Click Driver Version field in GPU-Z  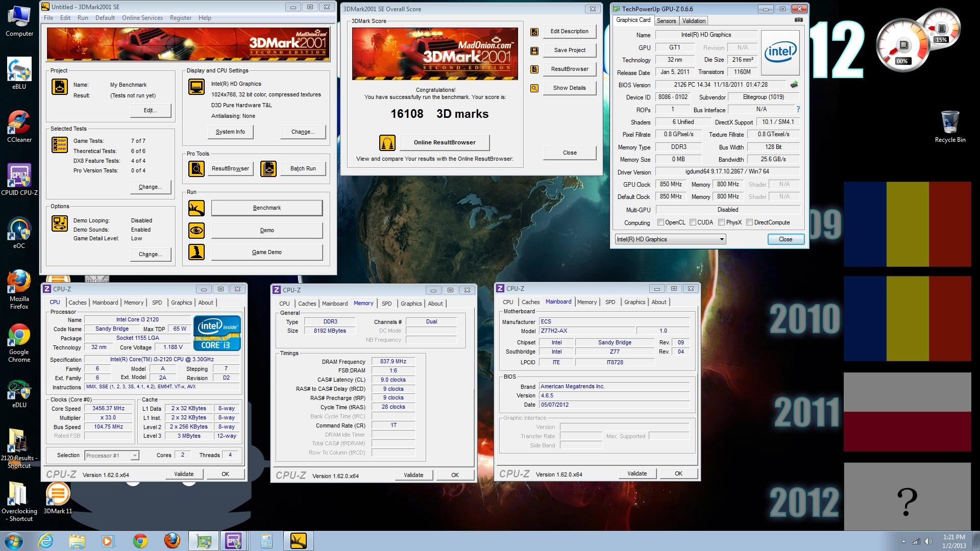coord(727,171)
